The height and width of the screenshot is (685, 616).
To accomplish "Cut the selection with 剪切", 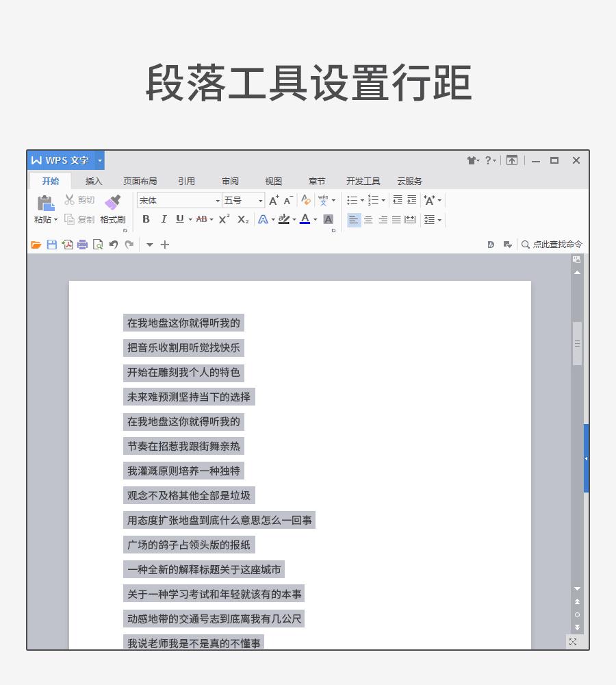I will [82, 200].
